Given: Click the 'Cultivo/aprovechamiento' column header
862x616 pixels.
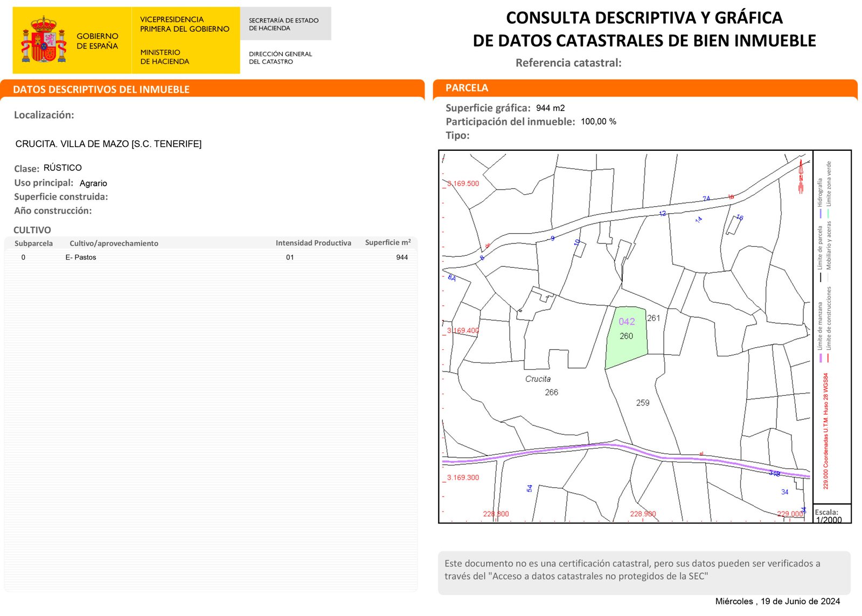Looking at the screenshot, I should click(x=114, y=243).
